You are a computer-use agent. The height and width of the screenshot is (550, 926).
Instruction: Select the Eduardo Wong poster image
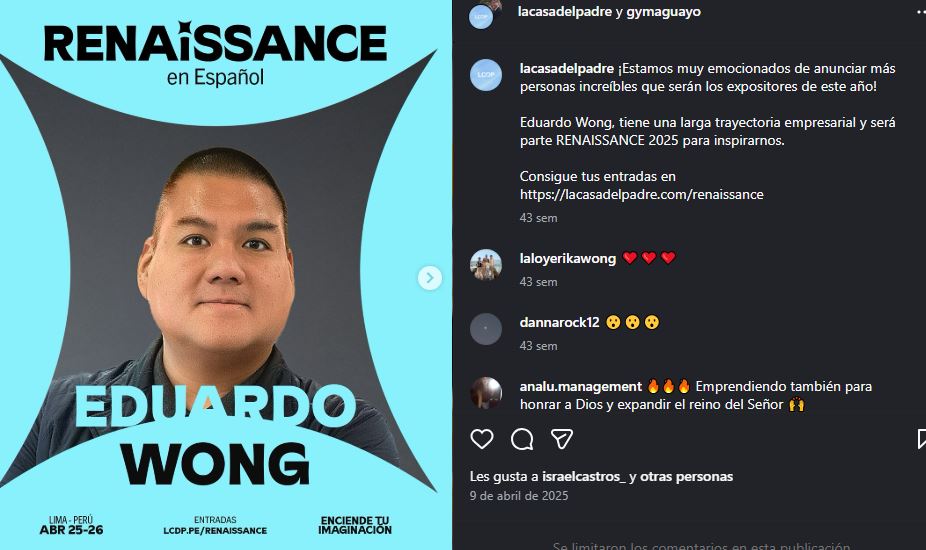pos(226,275)
